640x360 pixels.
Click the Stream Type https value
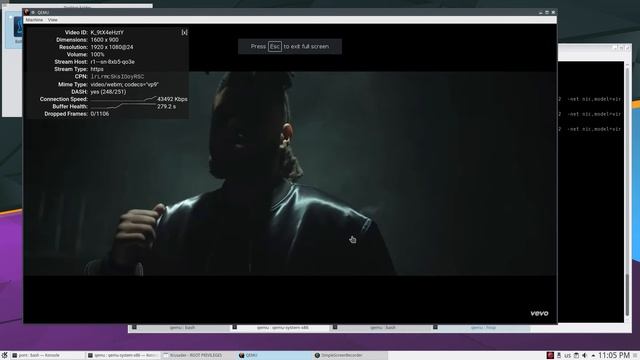pos(97,69)
